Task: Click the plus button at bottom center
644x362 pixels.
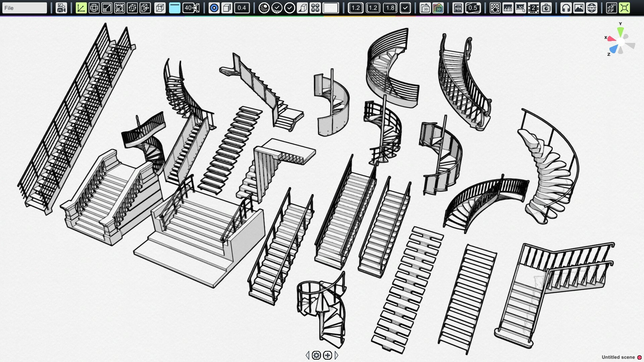Action: point(327,355)
